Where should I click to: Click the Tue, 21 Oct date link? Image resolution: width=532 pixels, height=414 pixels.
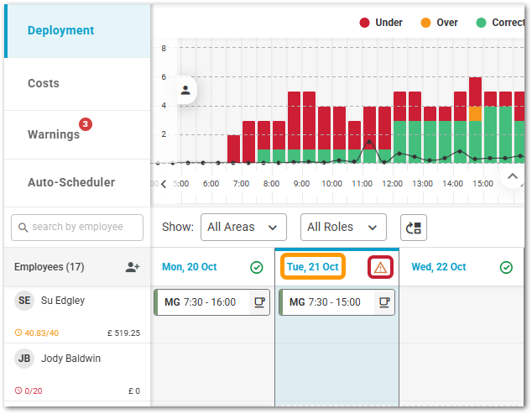(313, 267)
